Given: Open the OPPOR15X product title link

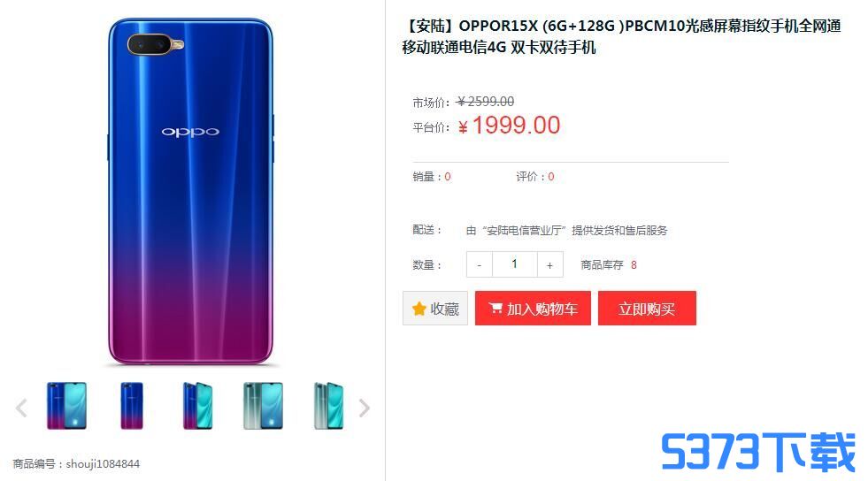Looking at the screenshot, I should coord(622,36).
